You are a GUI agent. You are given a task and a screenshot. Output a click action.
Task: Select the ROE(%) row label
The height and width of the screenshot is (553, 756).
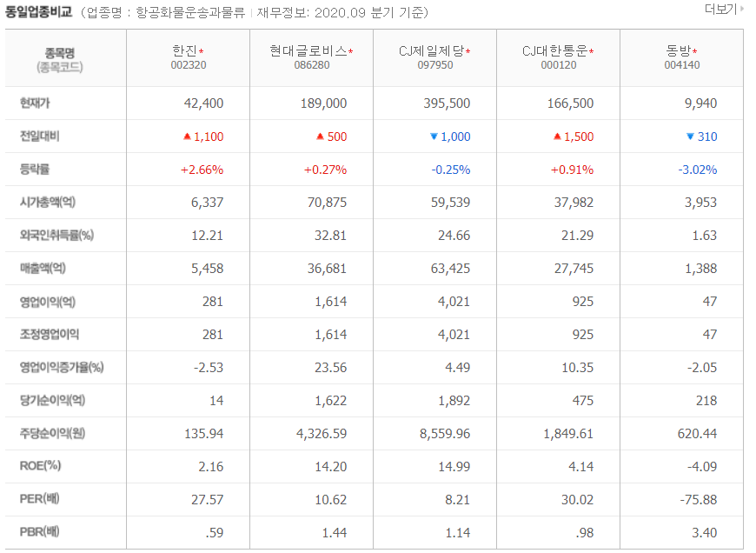(x=41, y=466)
